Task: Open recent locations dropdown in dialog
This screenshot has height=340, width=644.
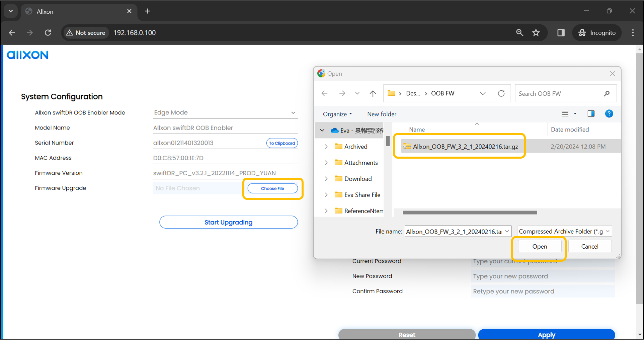Action: click(x=357, y=93)
